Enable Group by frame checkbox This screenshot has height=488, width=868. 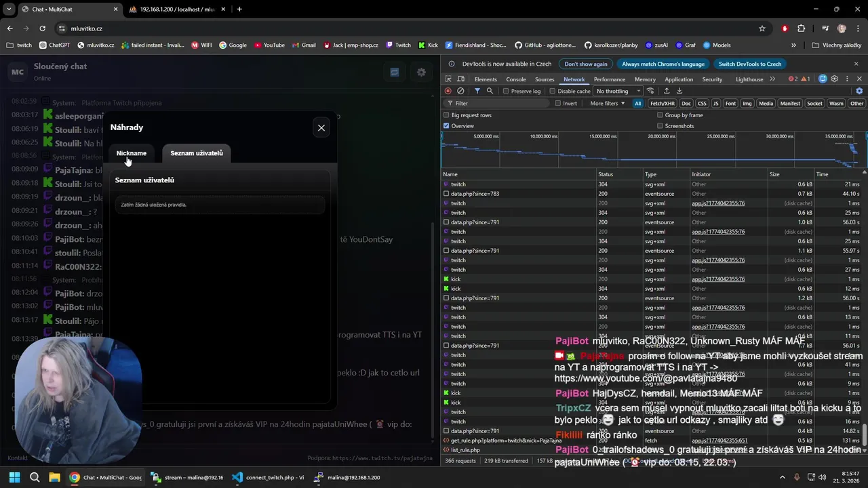tap(660, 115)
